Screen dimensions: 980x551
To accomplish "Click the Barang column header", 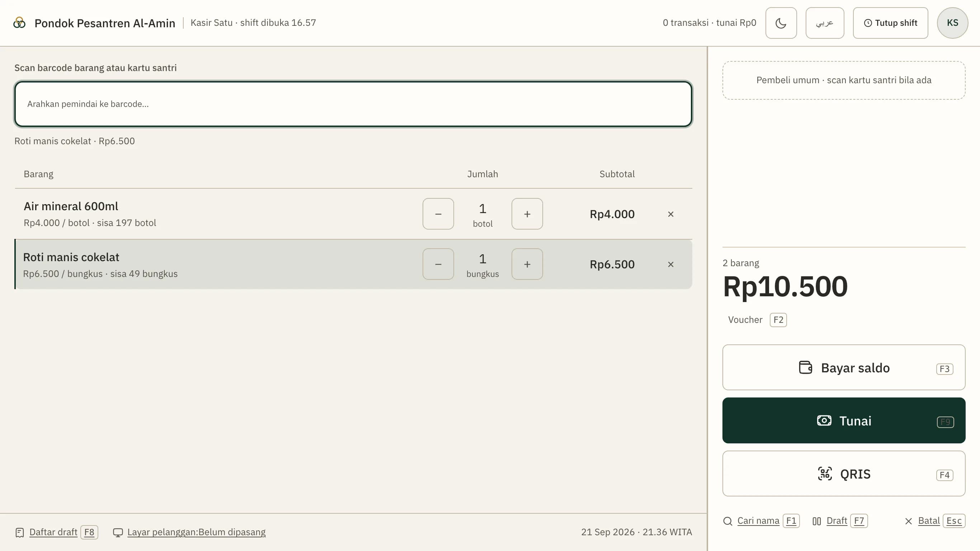I will pos(38,174).
